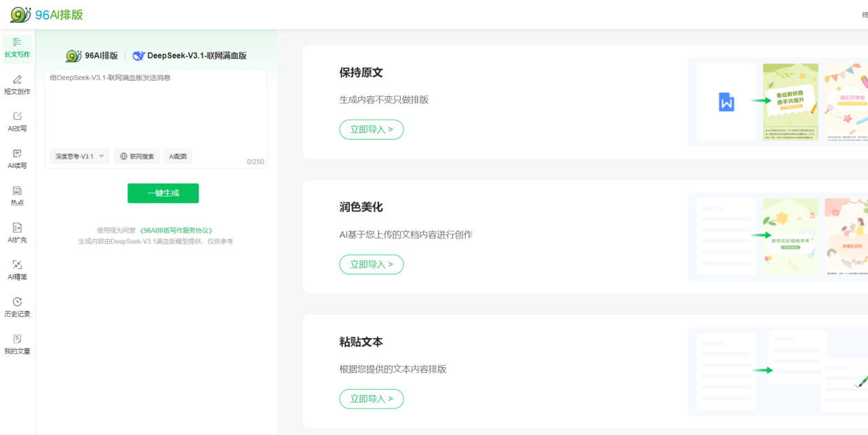Click the 保持原文 preview thumbnail image

(x=778, y=102)
